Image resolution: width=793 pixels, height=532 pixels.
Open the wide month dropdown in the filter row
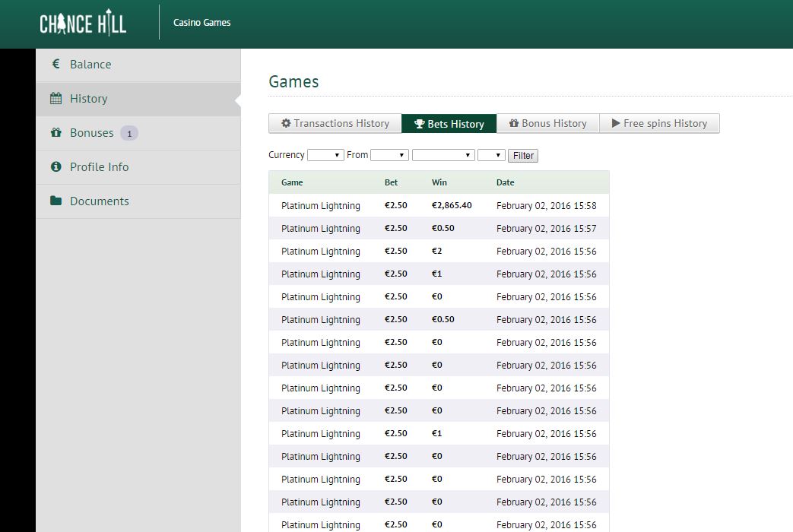(443, 155)
